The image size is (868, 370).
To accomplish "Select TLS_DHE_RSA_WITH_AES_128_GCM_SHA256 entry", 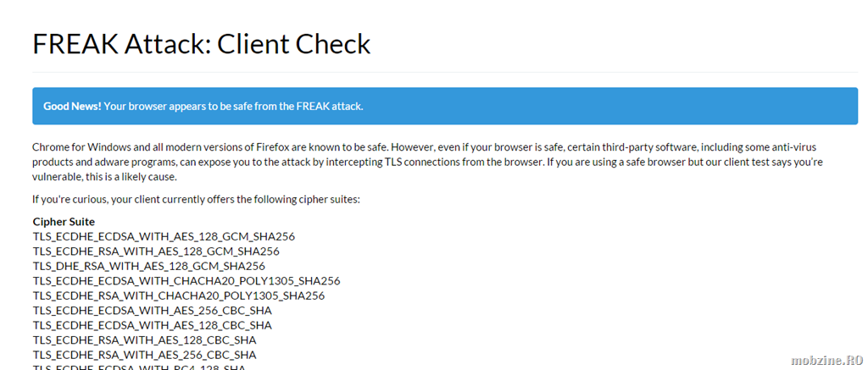I will [149, 266].
